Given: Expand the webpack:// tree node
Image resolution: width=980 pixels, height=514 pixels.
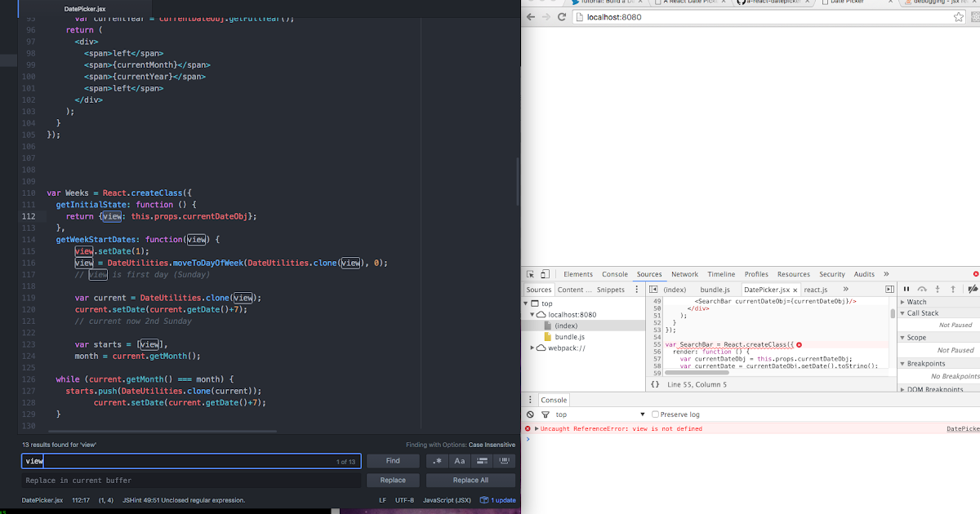Looking at the screenshot, I should click(531, 348).
